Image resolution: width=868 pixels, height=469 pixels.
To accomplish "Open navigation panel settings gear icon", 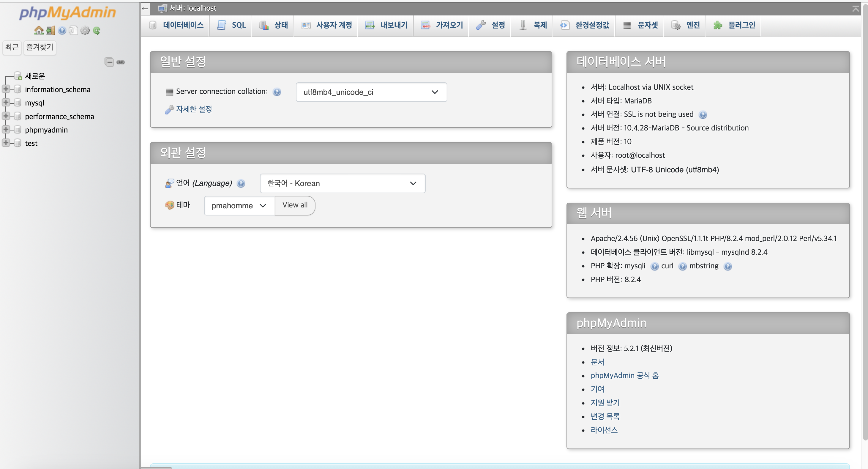I will coord(85,31).
